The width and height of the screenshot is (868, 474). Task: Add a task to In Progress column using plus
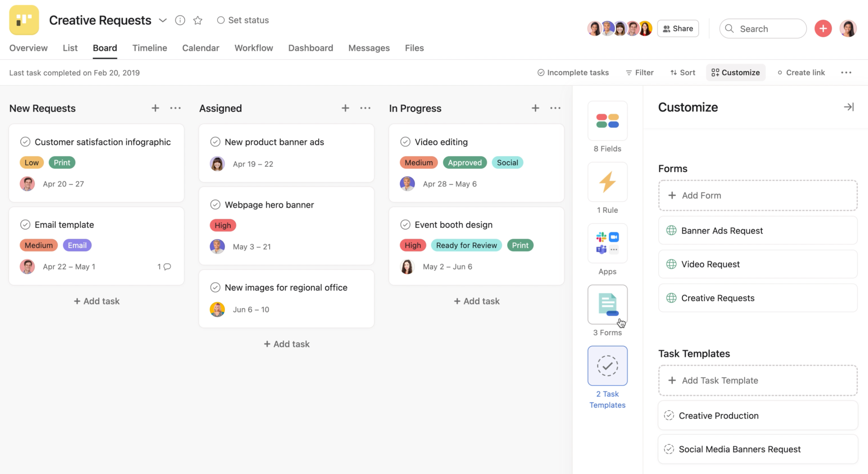[535, 108]
